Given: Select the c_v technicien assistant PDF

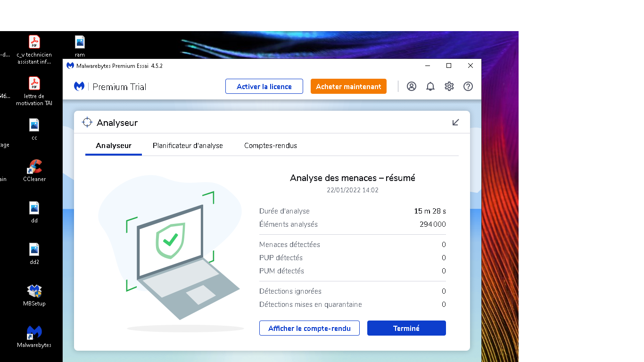Looking at the screenshot, I should 34,50.
